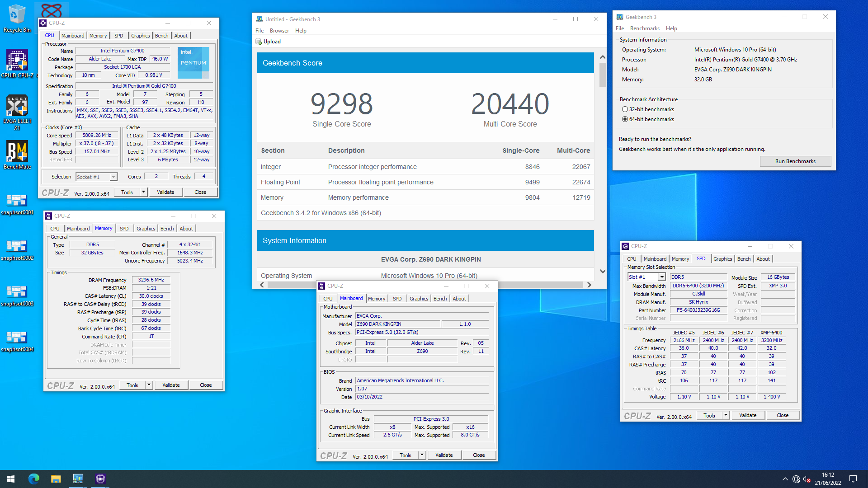The width and height of the screenshot is (868, 488).
Task: Switch to Mainboard tab in top CPU-Z window
Action: point(73,36)
